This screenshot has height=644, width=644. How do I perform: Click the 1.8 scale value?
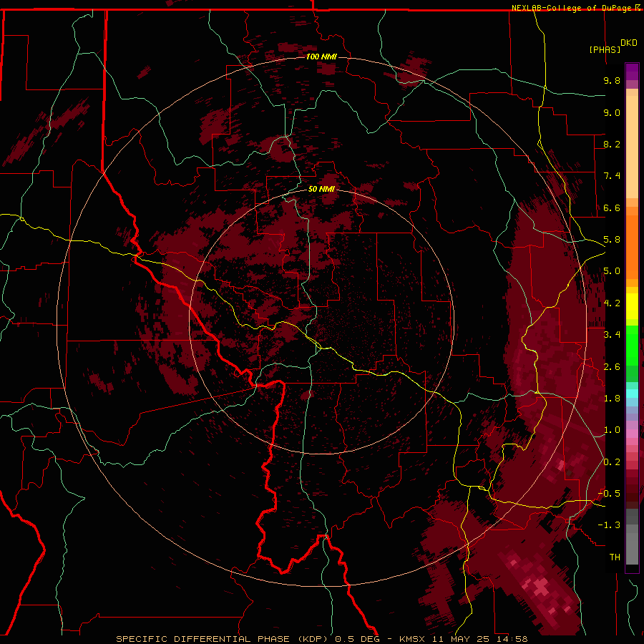[x=612, y=399]
